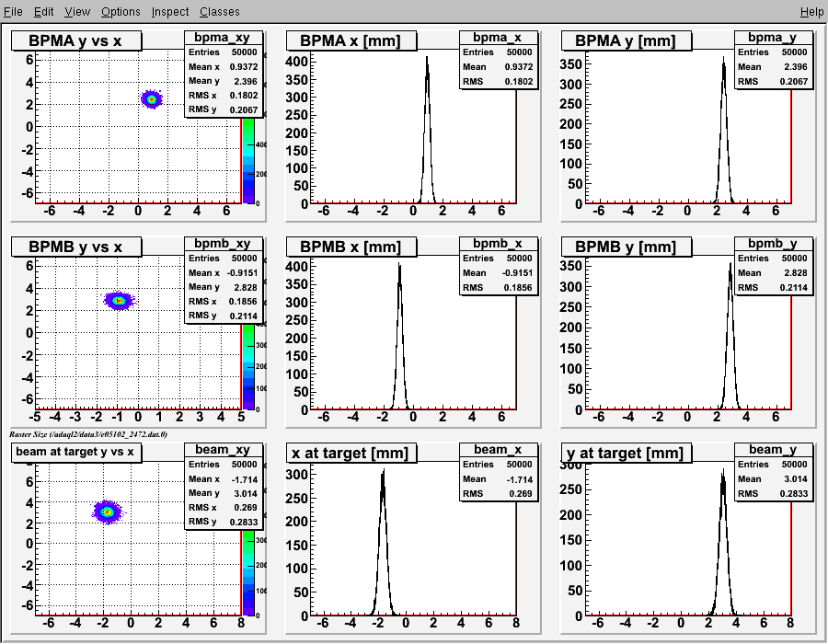Screen dimensions: 828x644
Task: Click Entries 50000 in bpma_y stats
Action: click(773, 52)
